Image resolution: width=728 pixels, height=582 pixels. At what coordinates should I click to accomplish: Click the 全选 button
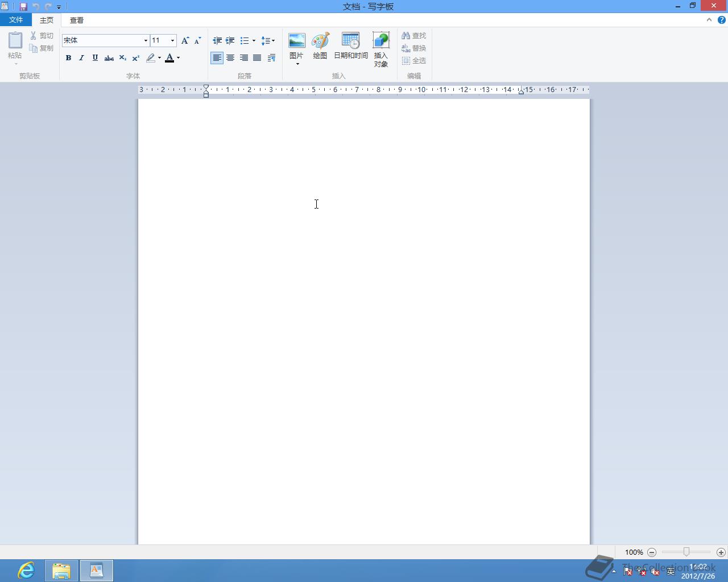414,61
